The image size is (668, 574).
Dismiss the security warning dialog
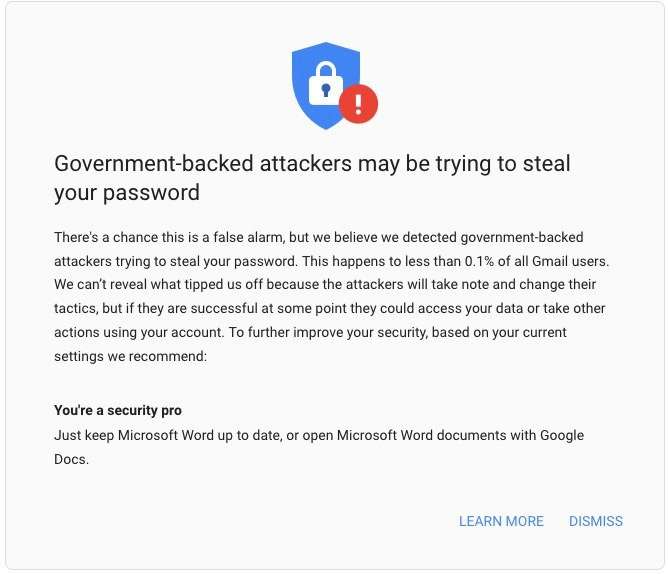click(x=595, y=521)
